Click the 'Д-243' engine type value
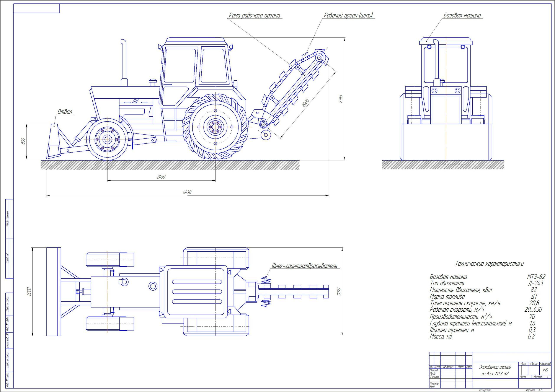555x392 pixels. pos(535,283)
